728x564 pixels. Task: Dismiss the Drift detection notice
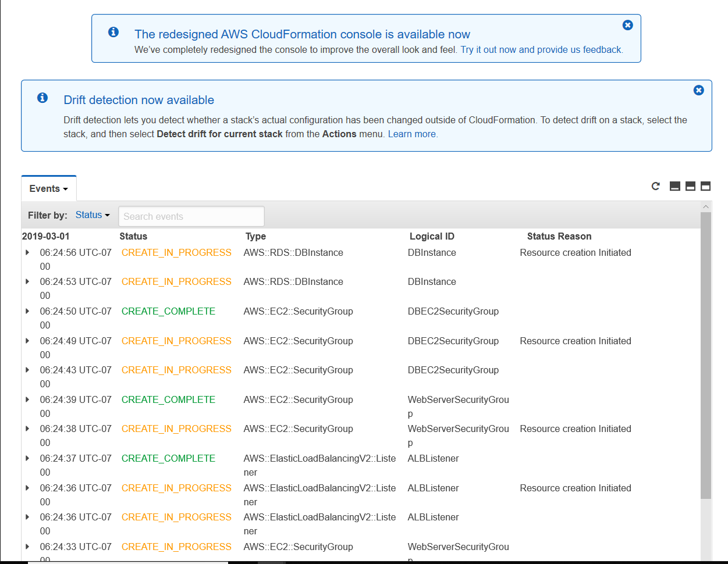click(698, 90)
